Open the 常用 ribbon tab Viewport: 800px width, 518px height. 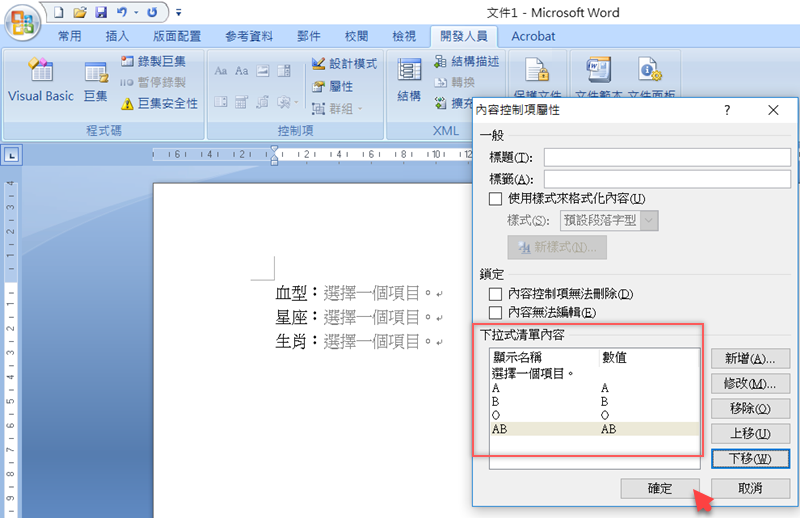[69, 36]
